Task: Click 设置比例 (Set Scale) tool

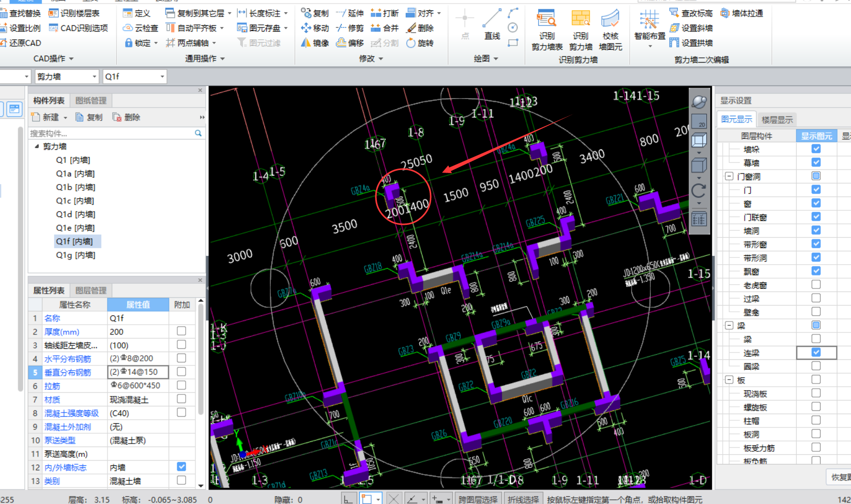Action: (x=21, y=28)
